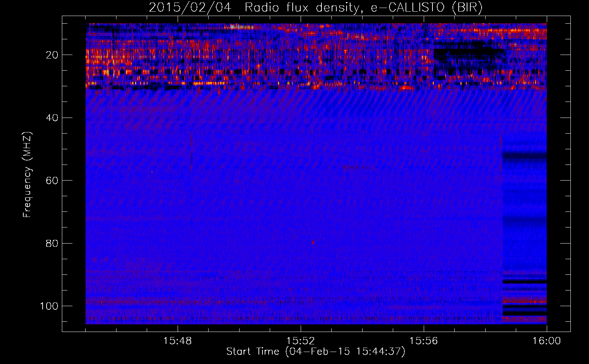This screenshot has width=589, height=364.
Task: Click the 20 MHz frequency tick label
Action: pos(52,55)
